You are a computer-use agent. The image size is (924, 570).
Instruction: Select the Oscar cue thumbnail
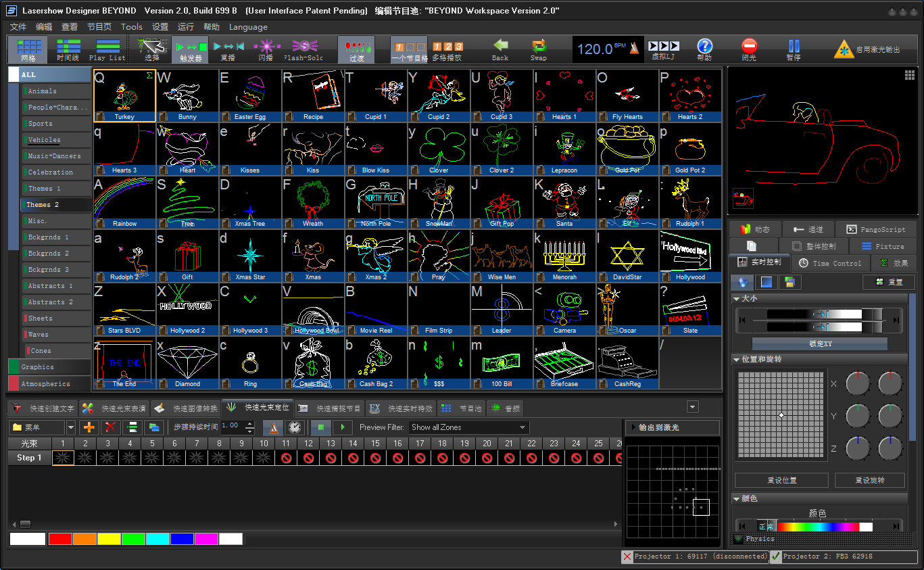tap(627, 309)
